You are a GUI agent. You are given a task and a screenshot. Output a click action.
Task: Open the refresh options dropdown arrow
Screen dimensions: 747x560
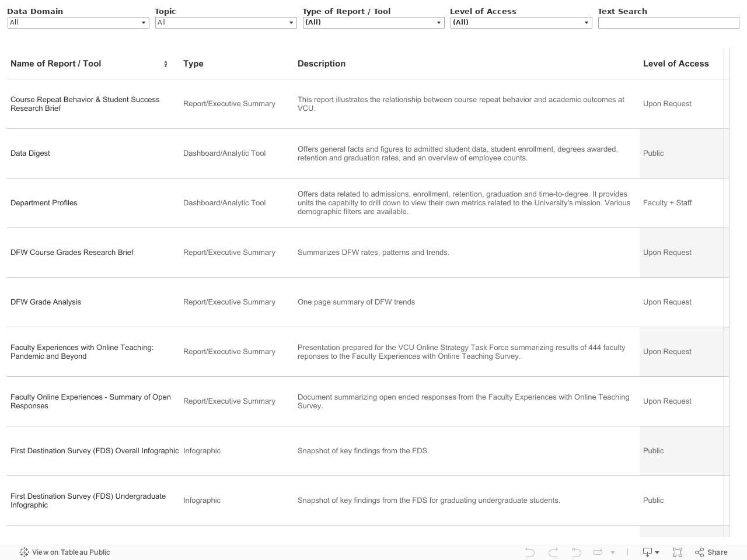[x=613, y=552]
